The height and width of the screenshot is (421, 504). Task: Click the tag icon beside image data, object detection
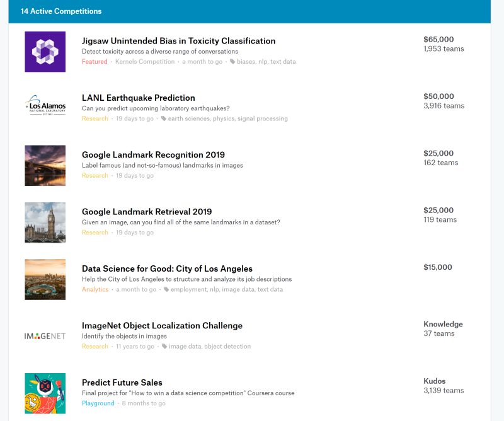tap(164, 347)
